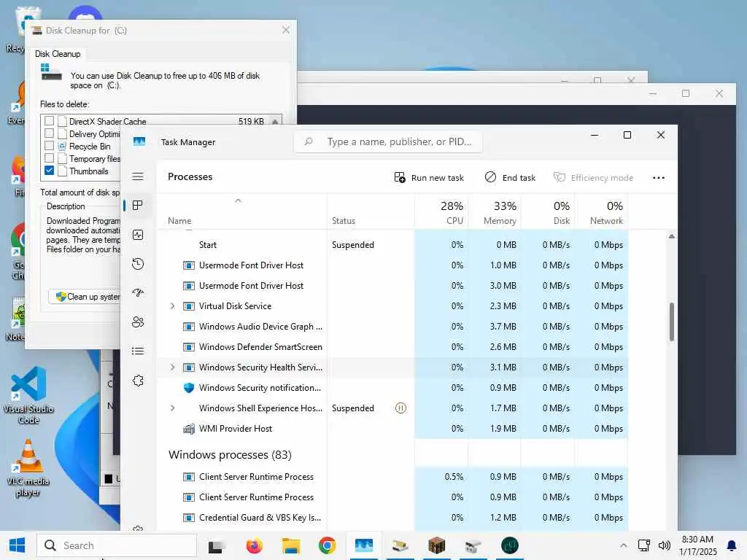The height and width of the screenshot is (560, 747).
Task: Click the Windows processes (83) group header
Action: tap(230, 455)
